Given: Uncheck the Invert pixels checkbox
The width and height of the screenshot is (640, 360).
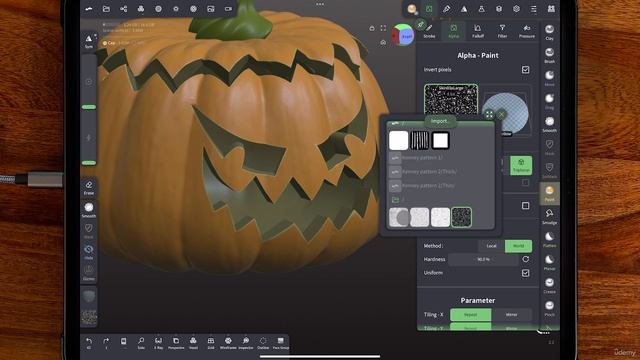Looking at the screenshot, I should tap(525, 70).
